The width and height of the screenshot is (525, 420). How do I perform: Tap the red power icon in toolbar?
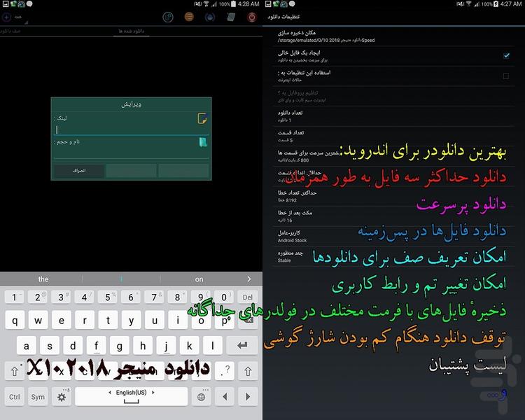point(252,17)
